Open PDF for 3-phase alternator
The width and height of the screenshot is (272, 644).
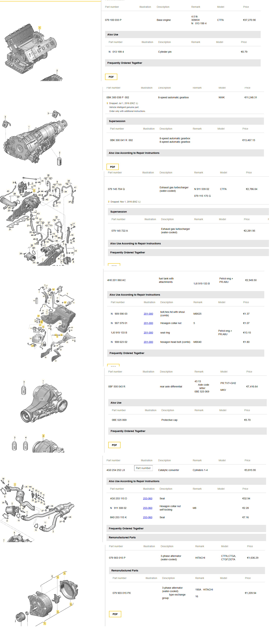tap(115, 614)
